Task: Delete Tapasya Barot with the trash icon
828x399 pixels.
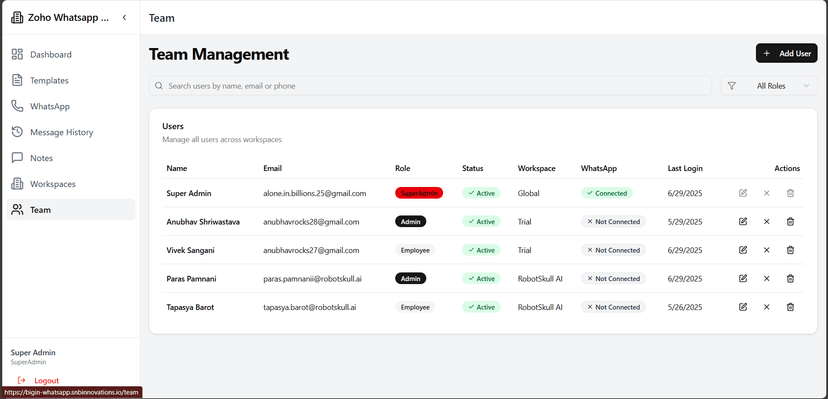Action: (791, 307)
